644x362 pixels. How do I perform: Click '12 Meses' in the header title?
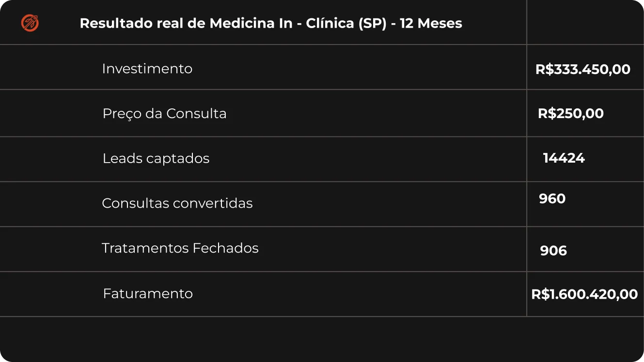431,23
